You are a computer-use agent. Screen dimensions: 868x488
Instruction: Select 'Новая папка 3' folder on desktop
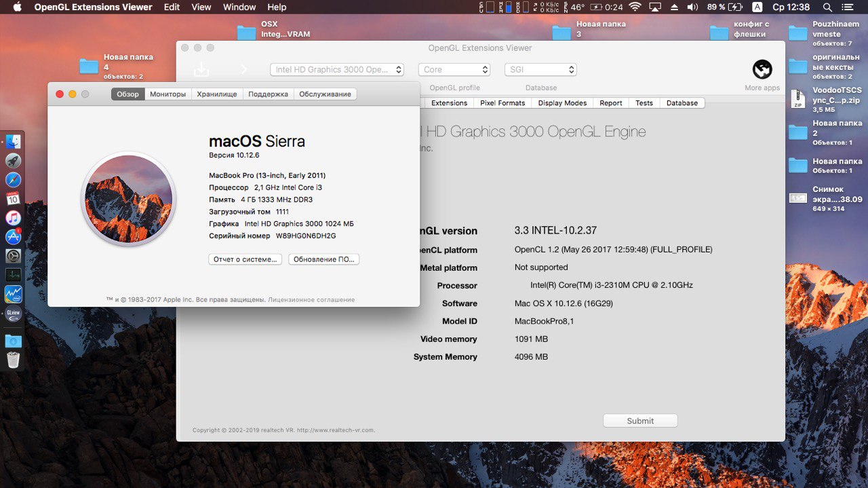tap(561, 33)
